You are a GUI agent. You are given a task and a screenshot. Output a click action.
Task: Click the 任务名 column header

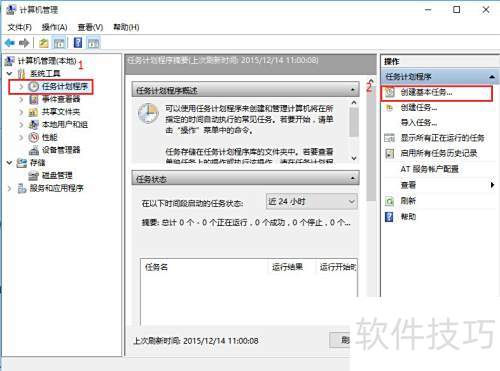(204, 267)
